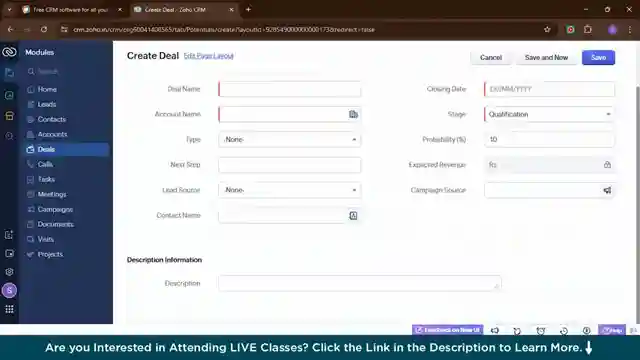The height and width of the screenshot is (360, 640).
Task: Click the recent items history icon
Action: pos(564,331)
